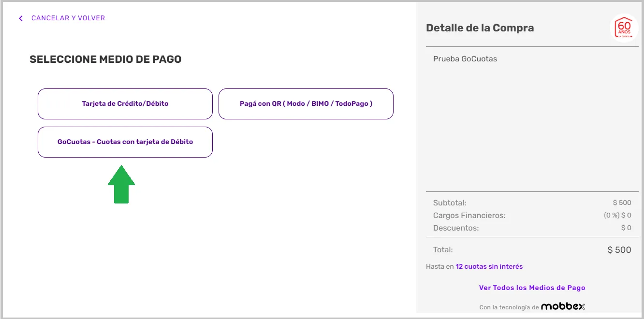
Task: Choose Tarjeta de Crédito/Débito payment method
Action: [125, 103]
